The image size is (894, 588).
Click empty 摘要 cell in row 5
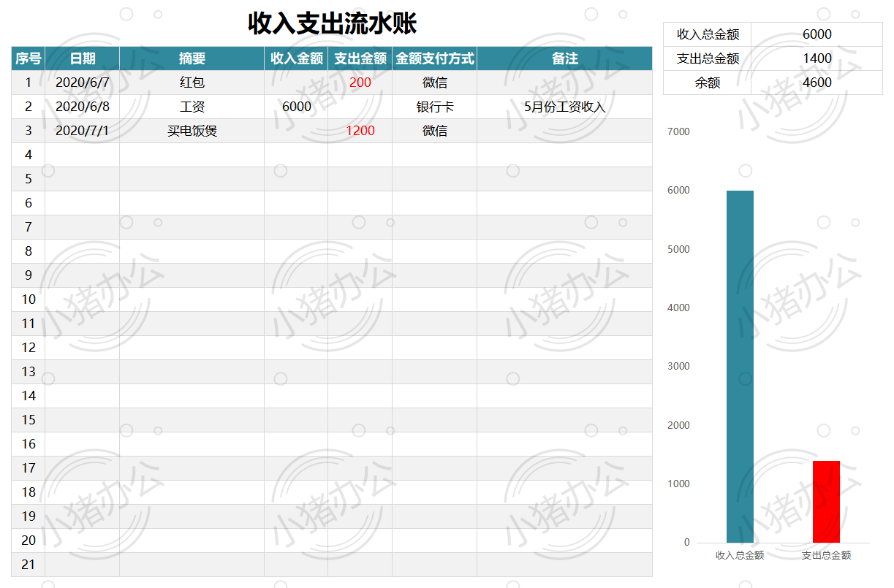click(x=192, y=179)
